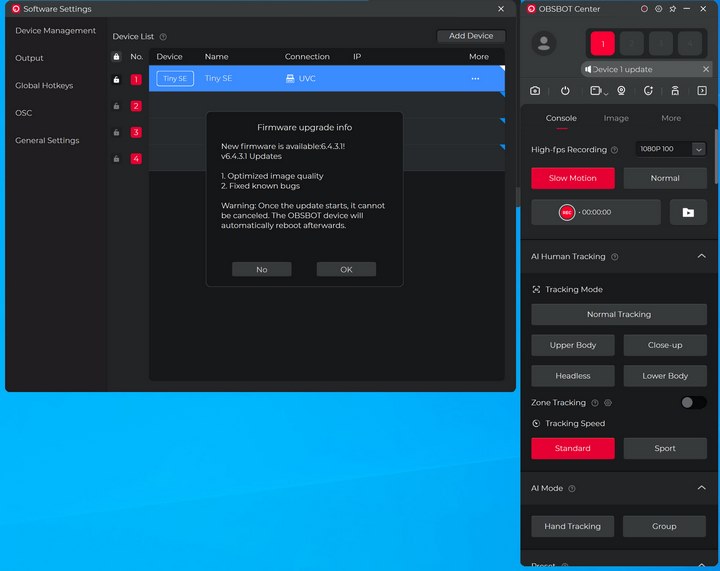
Task: Click the webcam preview icon
Action: click(x=621, y=90)
